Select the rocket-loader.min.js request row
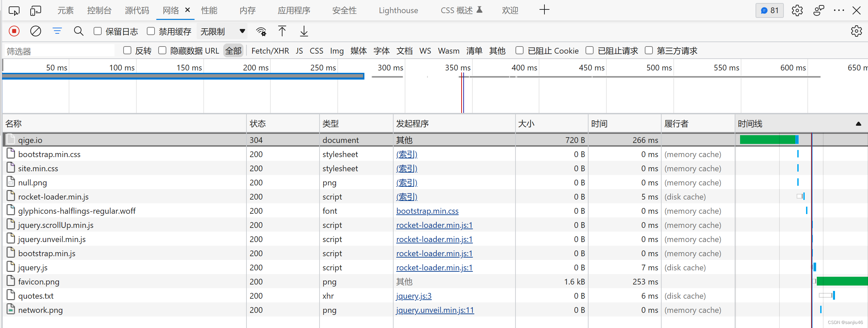 tap(435, 197)
